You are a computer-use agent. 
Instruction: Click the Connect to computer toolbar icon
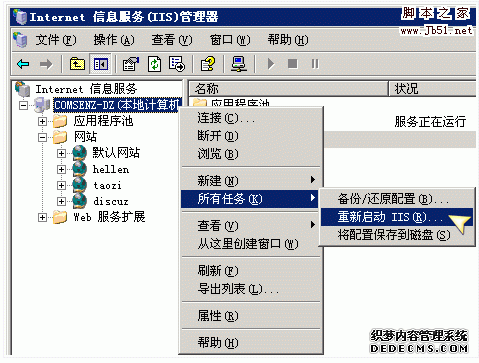[239, 63]
